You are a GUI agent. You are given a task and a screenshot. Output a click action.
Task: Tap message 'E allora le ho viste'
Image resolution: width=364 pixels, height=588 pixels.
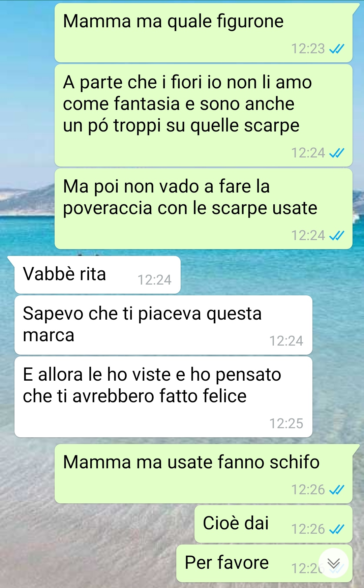tap(163, 397)
